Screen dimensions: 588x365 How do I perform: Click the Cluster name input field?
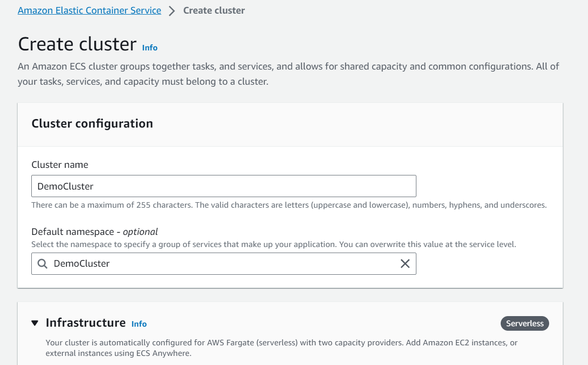pos(224,186)
